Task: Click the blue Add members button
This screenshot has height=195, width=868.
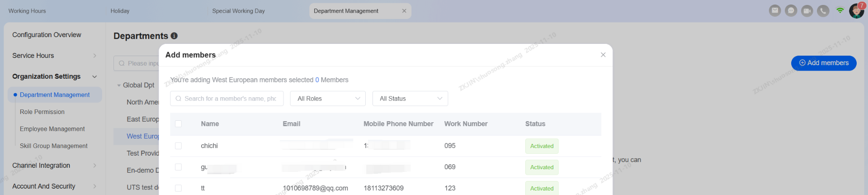Action: [823, 63]
